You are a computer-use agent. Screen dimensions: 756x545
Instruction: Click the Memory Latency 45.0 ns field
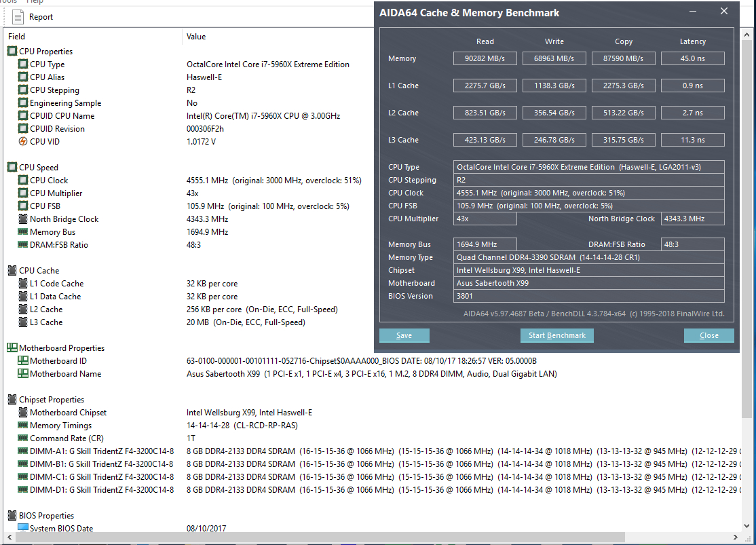pyautogui.click(x=693, y=58)
